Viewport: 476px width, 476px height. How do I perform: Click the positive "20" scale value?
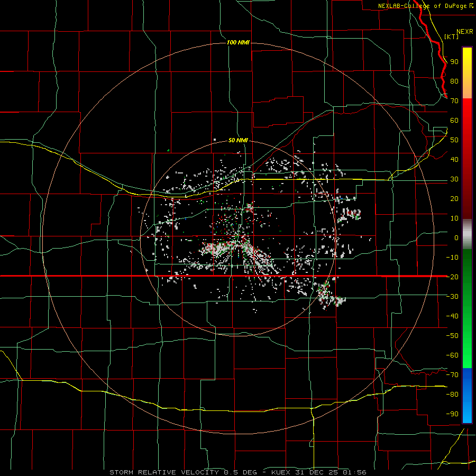pyautogui.click(x=454, y=198)
